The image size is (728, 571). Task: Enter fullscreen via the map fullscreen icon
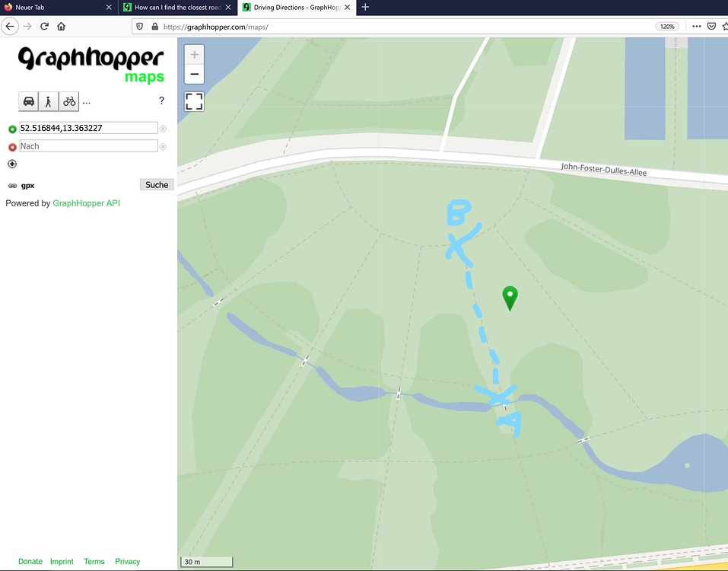194,100
